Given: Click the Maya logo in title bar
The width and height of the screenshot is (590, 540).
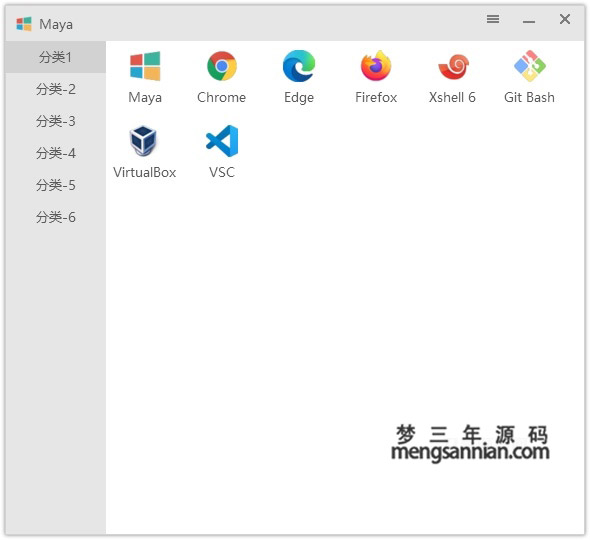Looking at the screenshot, I should pyautogui.click(x=24, y=24).
